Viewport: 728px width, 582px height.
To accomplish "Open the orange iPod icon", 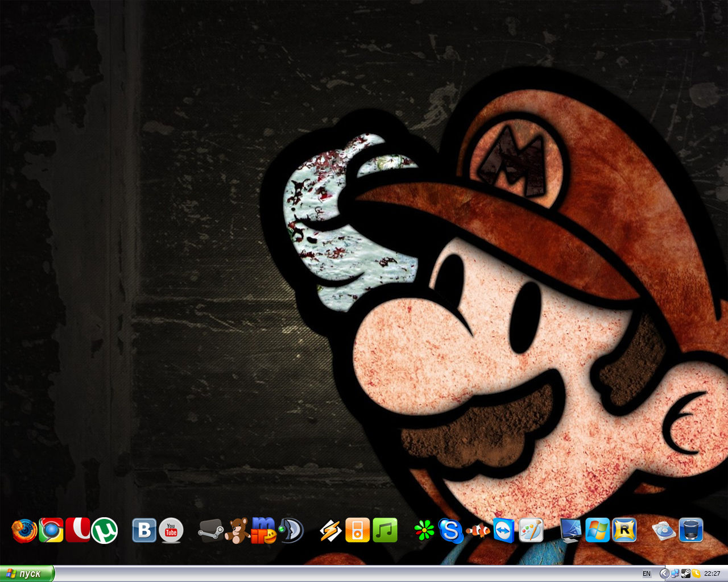I will pyautogui.click(x=357, y=531).
